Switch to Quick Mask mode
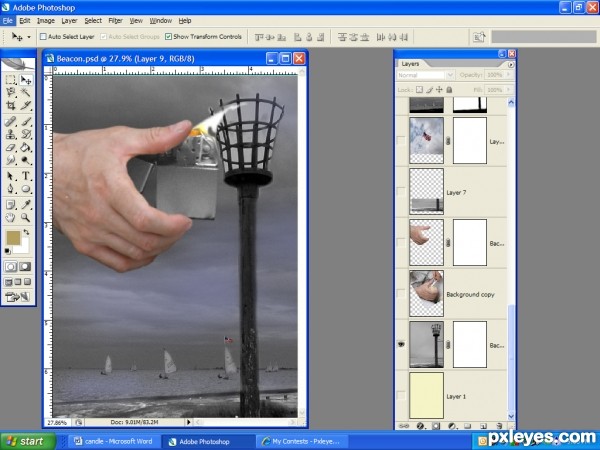The image size is (600, 450). 25,267
